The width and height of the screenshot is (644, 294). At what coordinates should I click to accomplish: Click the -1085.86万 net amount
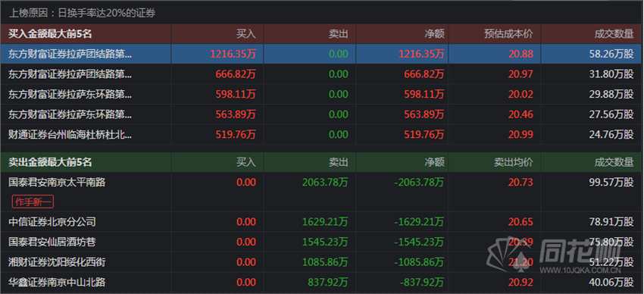tap(419, 262)
